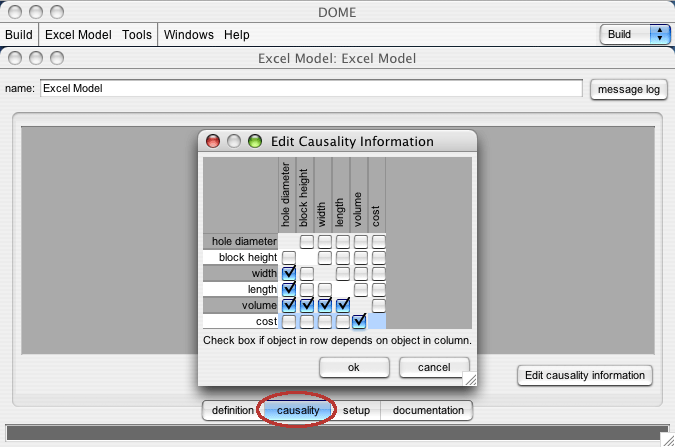Check volume depends on cost

pos(378,305)
